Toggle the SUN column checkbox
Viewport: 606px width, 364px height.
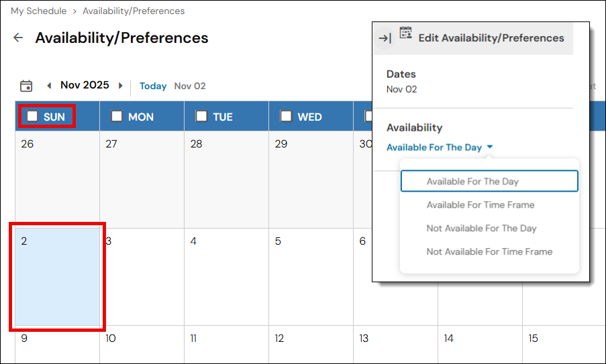(32, 116)
